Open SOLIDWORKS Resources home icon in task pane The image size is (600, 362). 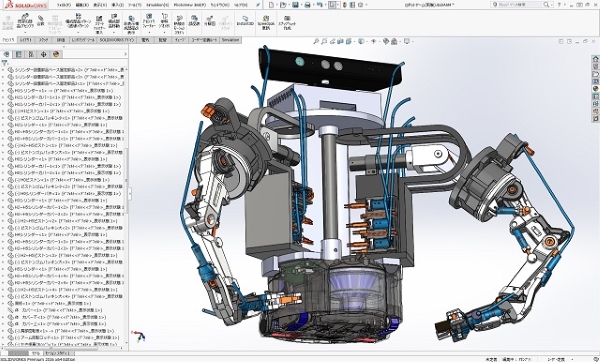pos(595,59)
